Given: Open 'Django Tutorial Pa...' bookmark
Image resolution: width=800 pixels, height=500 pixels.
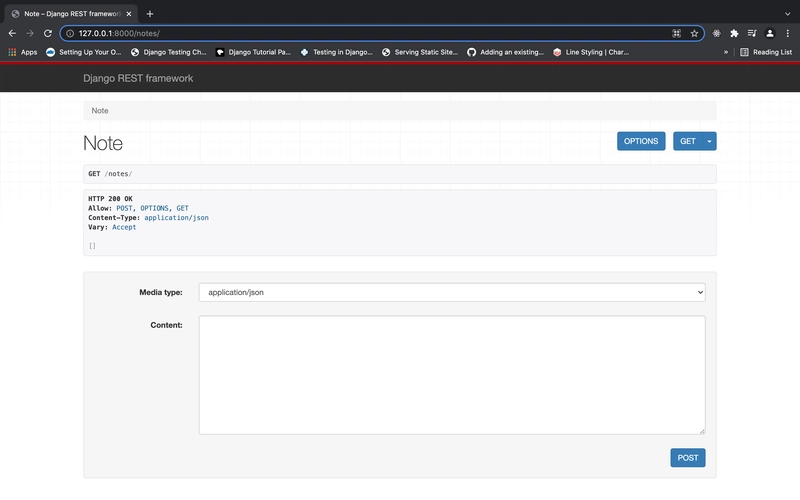Looking at the screenshot, I should [x=253, y=52].
